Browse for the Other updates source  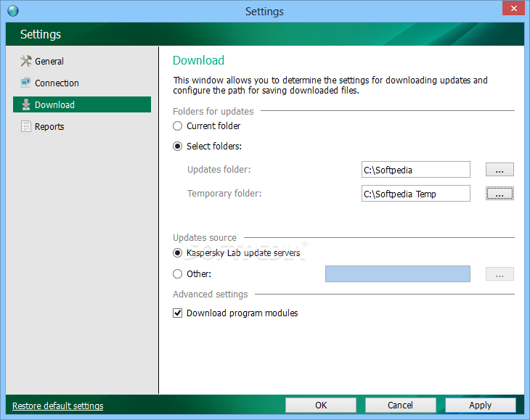pyautogui.click(x=500, y=273)
